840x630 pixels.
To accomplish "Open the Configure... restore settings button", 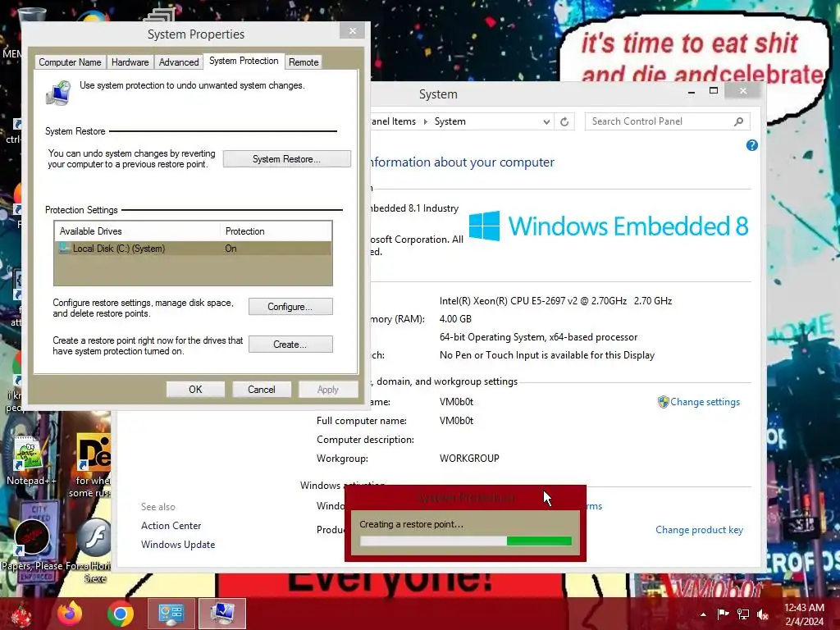I will click(290, 307).
